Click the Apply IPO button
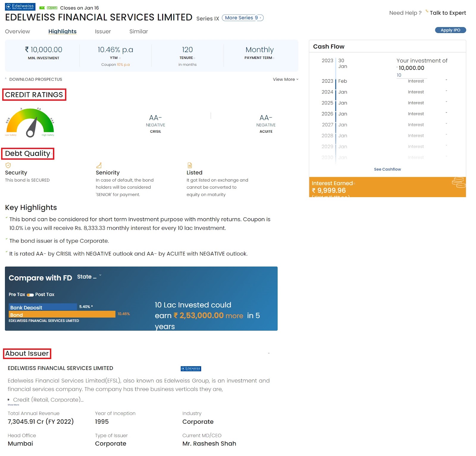The image size is (476, 456). click(450, 30)
